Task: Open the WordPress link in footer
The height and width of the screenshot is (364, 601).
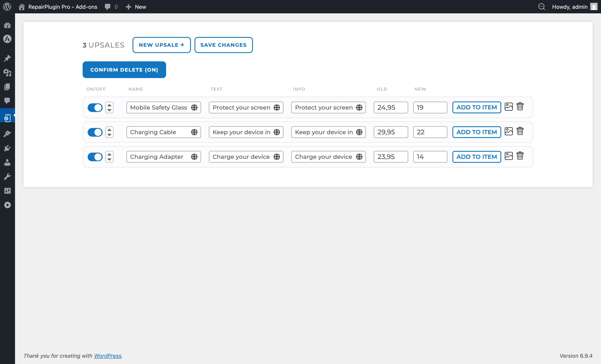Action: pyautogui.click(x=107, y=356)
